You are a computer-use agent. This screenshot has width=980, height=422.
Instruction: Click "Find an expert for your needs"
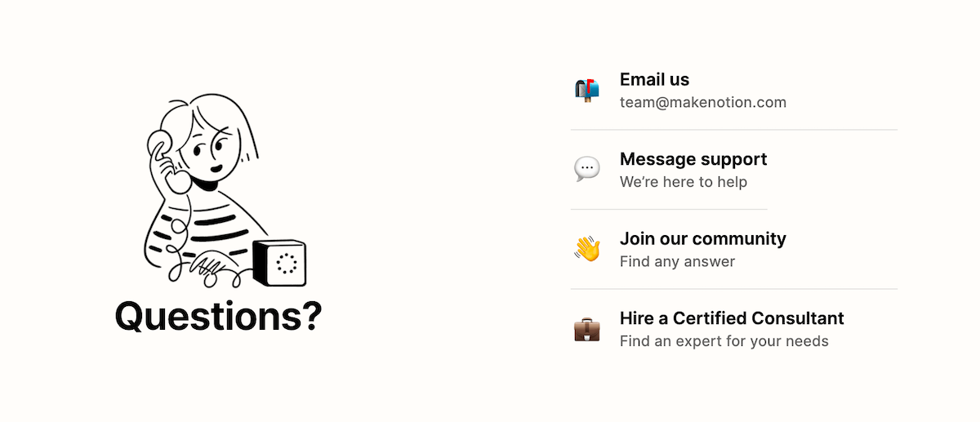pyautogui.click(x=724, y=341)
